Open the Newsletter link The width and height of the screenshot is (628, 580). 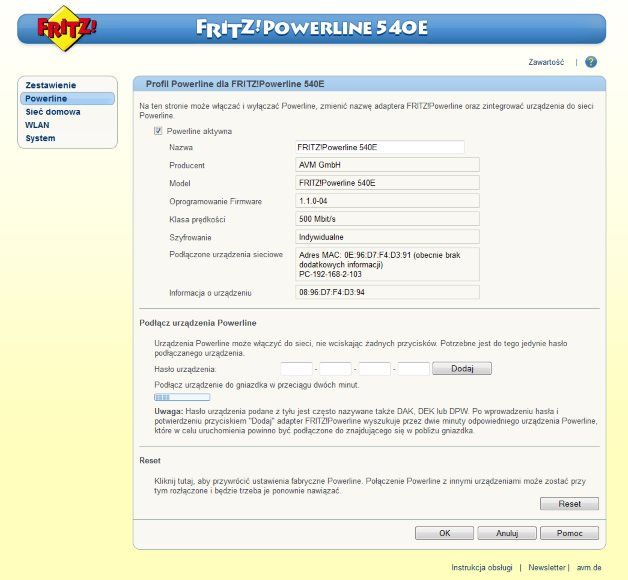(547, 567)
